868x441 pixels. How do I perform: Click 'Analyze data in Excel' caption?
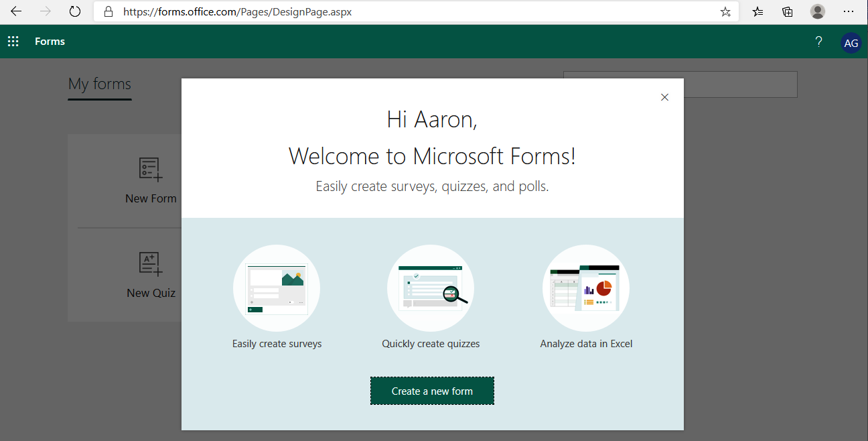586,344
